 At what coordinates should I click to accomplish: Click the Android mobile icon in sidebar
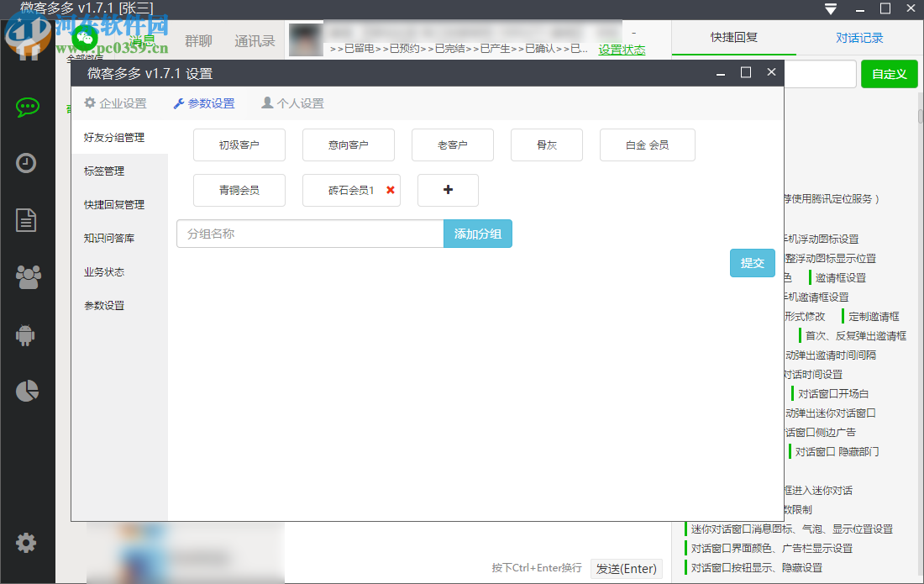pos(27,334)
